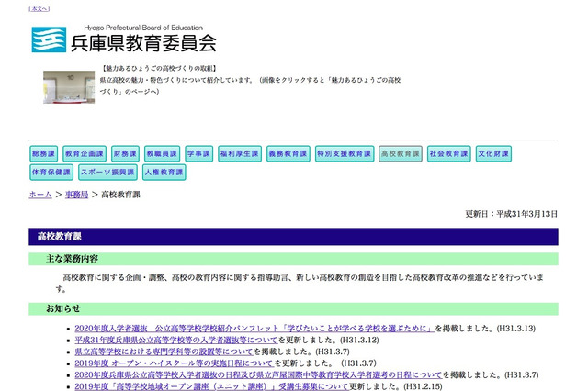Click the 高校教育課 breadcrumb text
The image size is (588, 391).
pos(120,195)
